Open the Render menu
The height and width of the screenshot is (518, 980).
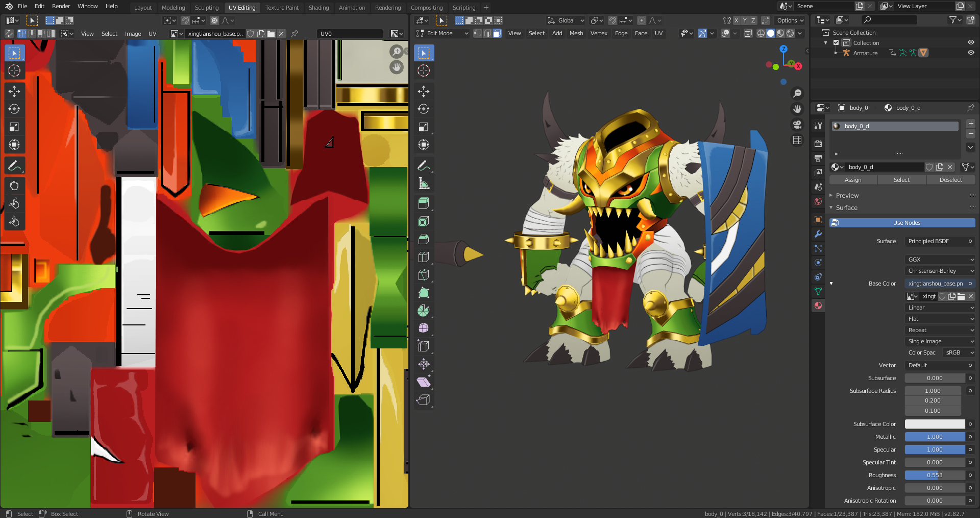pos(61,6)
